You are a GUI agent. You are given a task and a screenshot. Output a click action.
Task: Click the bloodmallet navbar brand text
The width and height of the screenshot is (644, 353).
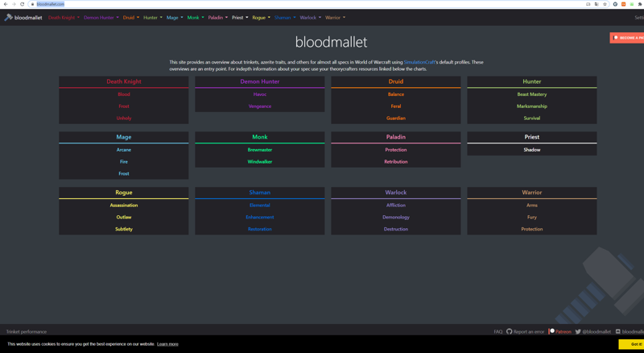click(28, 18)
